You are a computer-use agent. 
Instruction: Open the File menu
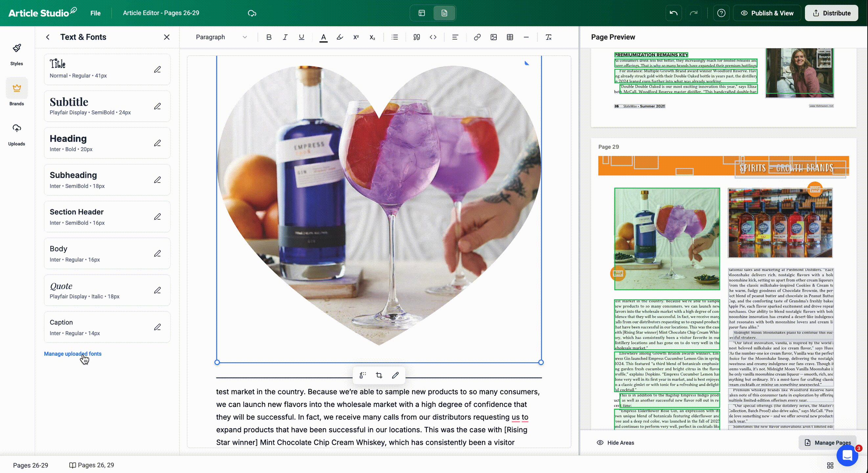coord(95,13)
